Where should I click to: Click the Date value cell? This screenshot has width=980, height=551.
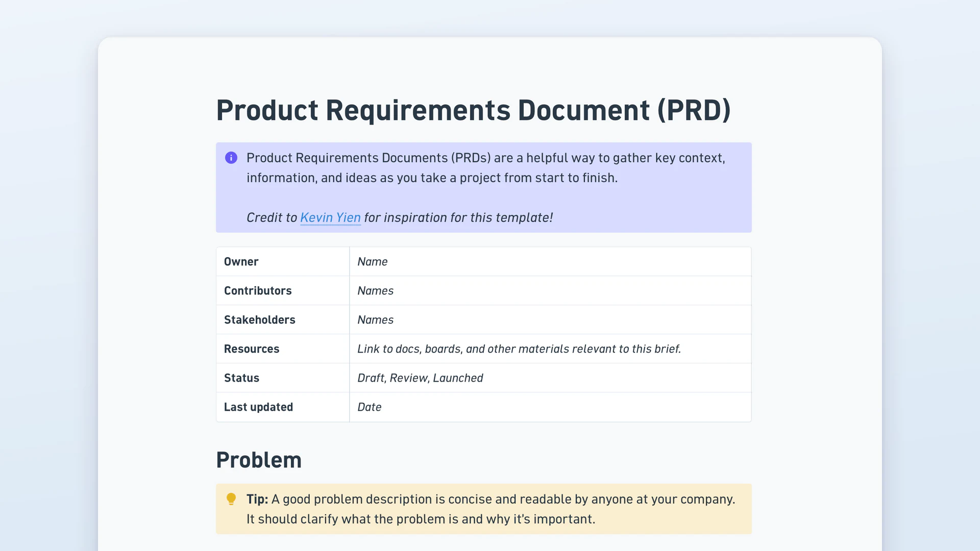tap(550, 407)
